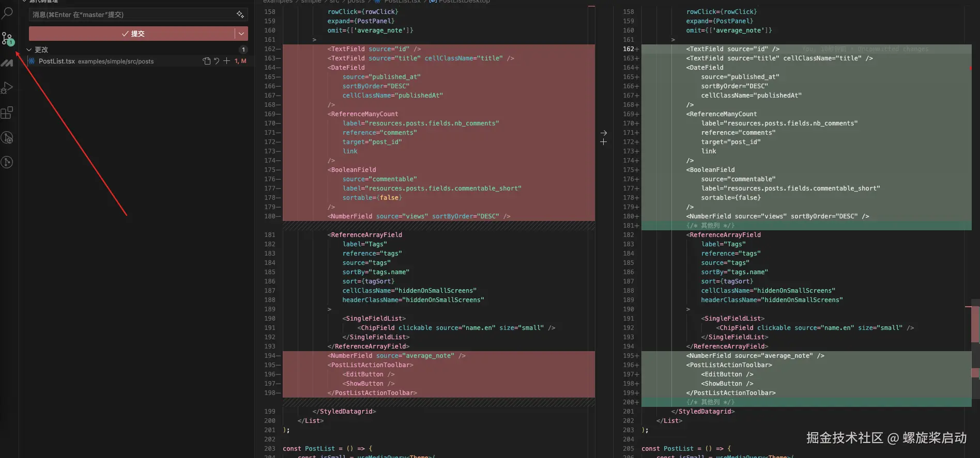Click the revert block arrow between diff panes

604,133
